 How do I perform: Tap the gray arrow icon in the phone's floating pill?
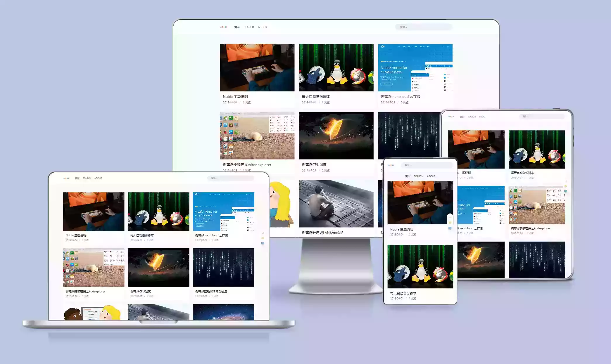click(450, 217)
